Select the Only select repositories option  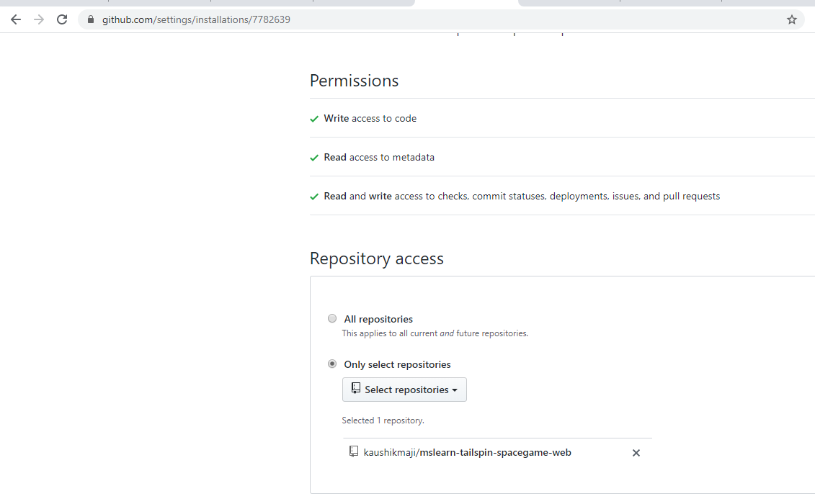coord(332,364)
